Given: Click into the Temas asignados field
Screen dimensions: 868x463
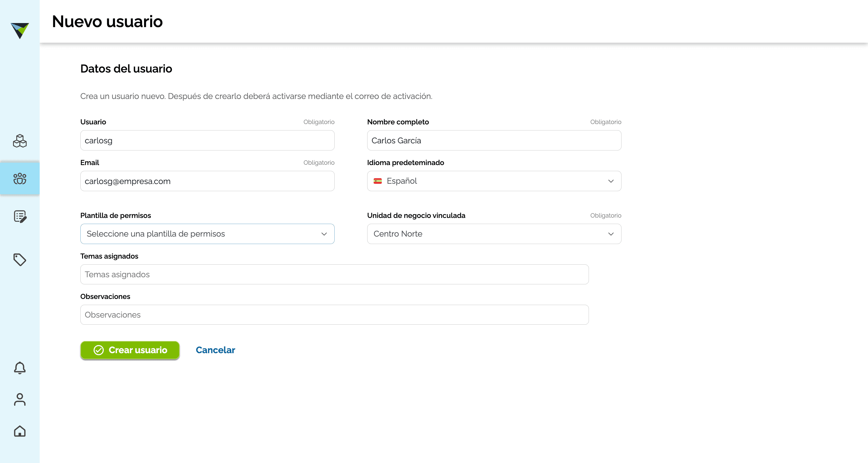Looking at the screenshot, I should click(x=334, y=275).
